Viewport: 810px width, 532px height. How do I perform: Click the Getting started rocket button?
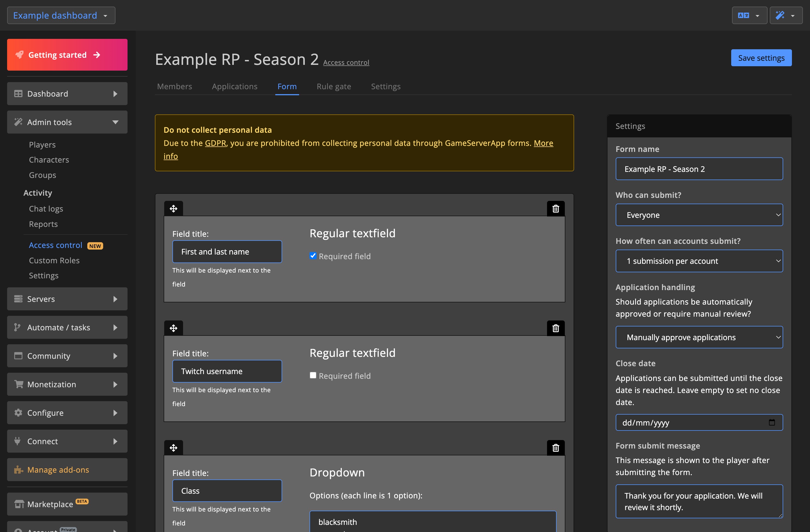tap(67, 54)
